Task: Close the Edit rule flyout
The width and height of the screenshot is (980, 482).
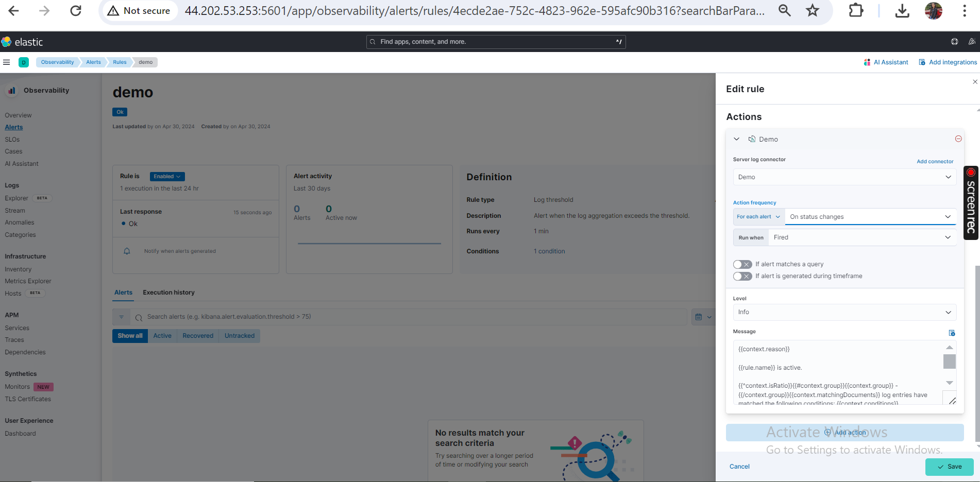Action: (x=975, y=82)
